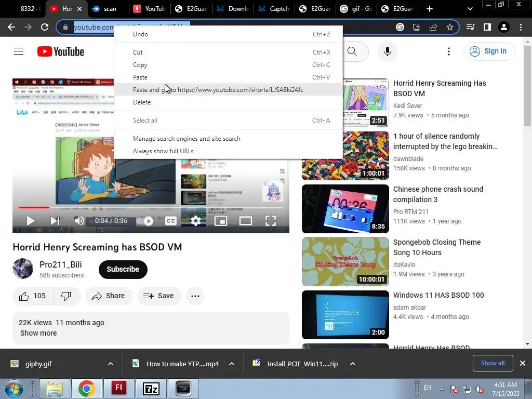The width and height of the screenshot is (532, 399).
Task: Enable Always show full URLs option
Action: [229, 151]
